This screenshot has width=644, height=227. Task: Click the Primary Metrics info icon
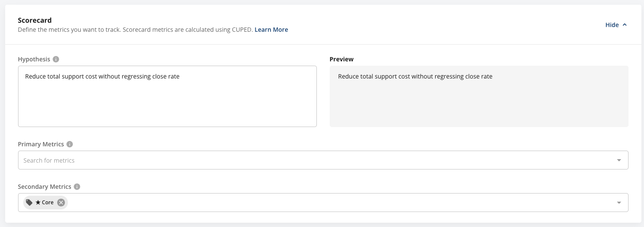pyautogui.click(x=70, y=144)
